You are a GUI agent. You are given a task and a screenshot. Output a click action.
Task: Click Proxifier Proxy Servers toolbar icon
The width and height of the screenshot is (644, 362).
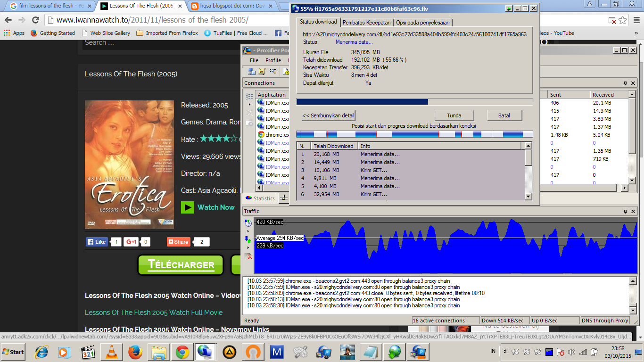(x=252, y=72)
